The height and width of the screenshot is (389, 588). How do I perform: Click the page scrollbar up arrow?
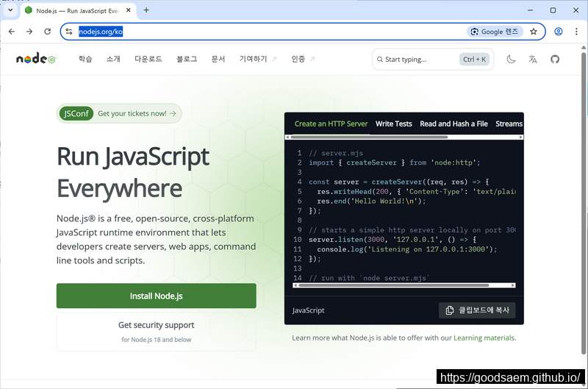pyautogui.click(x=584, y=48)
